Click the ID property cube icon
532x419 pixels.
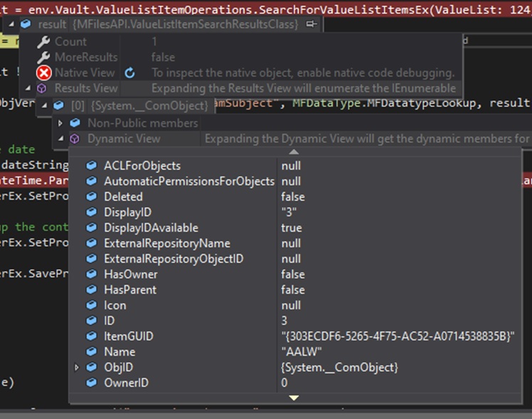91,321
